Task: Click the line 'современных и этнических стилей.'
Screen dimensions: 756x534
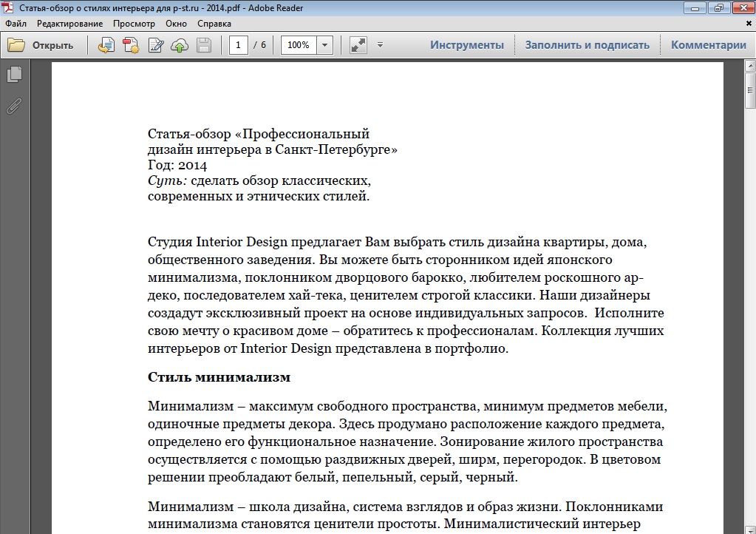Action: coord(259,196)
